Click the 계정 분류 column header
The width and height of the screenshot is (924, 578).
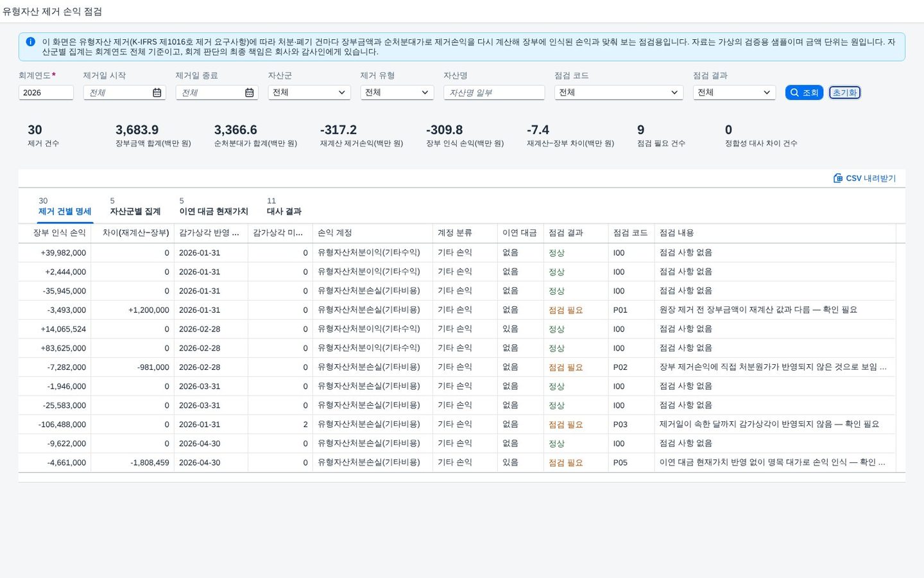click(465, 233)
